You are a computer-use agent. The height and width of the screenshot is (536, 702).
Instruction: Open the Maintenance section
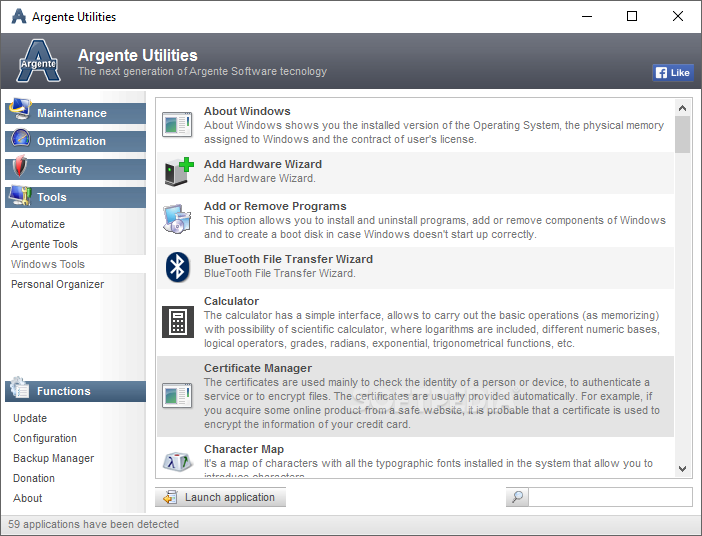[76, 113]
